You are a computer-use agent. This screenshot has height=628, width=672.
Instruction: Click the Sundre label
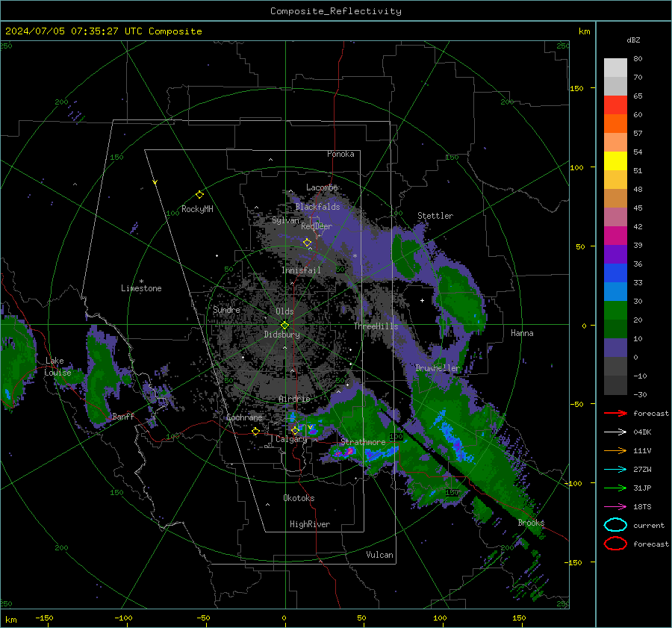pos(226,309)
